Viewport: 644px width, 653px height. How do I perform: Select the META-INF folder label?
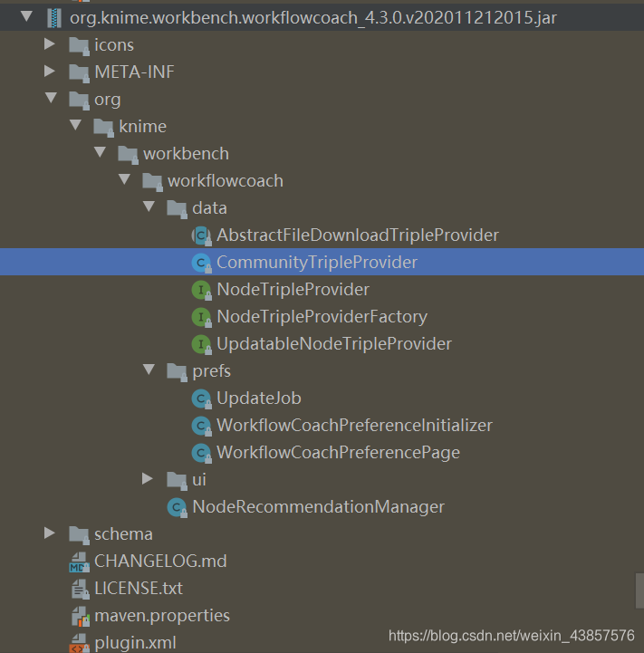[x=134, y=72]
